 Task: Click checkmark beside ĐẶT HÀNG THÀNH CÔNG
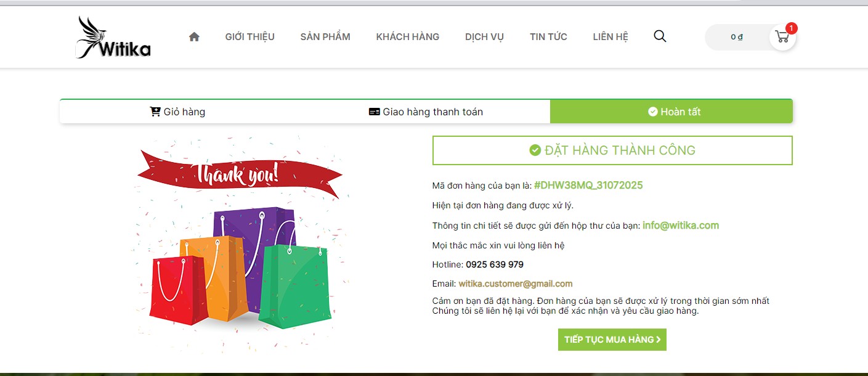point(535,150)
